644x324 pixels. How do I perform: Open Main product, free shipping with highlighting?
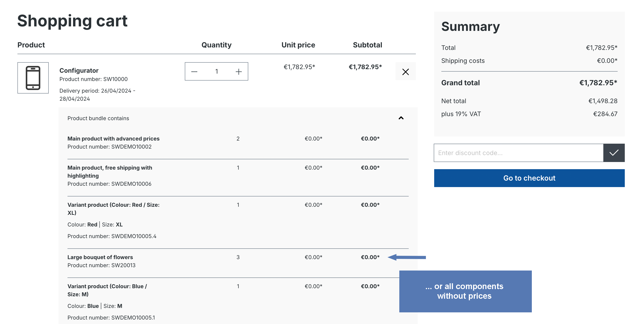[110, 172]
